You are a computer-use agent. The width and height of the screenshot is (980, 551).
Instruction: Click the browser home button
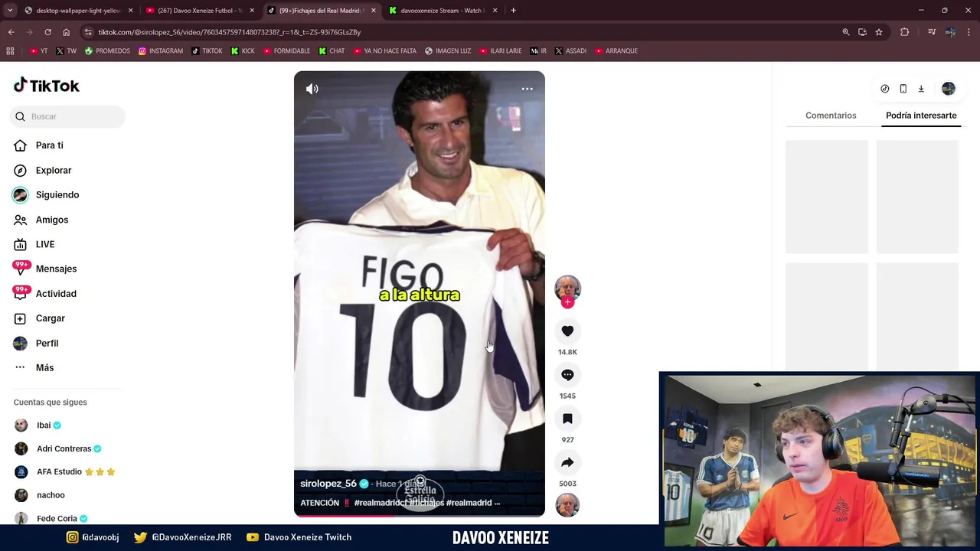click(x=66, y=32)
